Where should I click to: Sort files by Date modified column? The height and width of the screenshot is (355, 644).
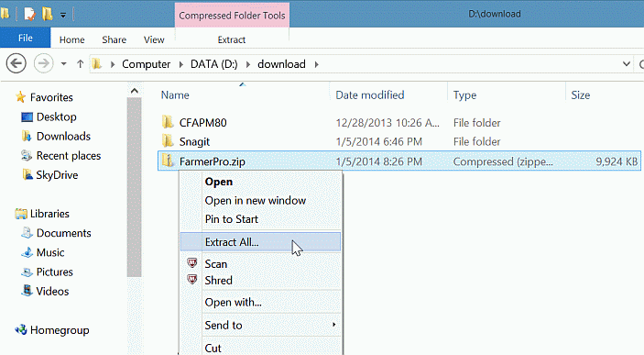tap(370, 95)
